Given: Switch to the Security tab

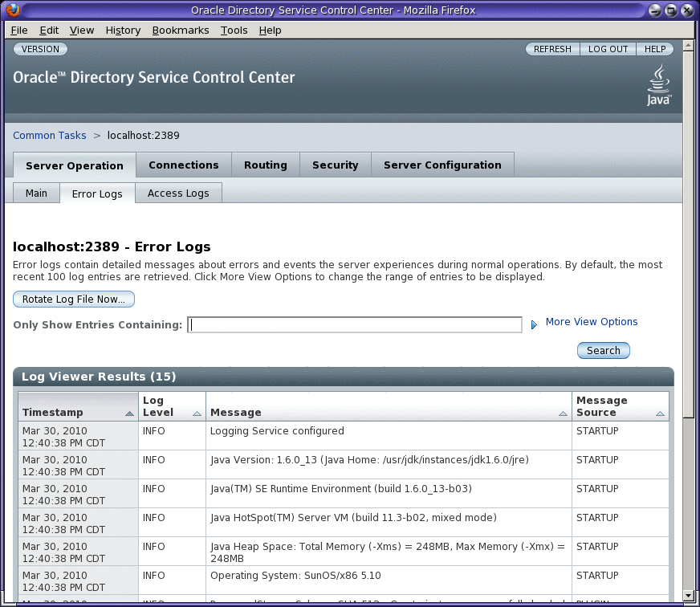Looking at the screenshot, I should pyautogui.click(x=335, y=165).
